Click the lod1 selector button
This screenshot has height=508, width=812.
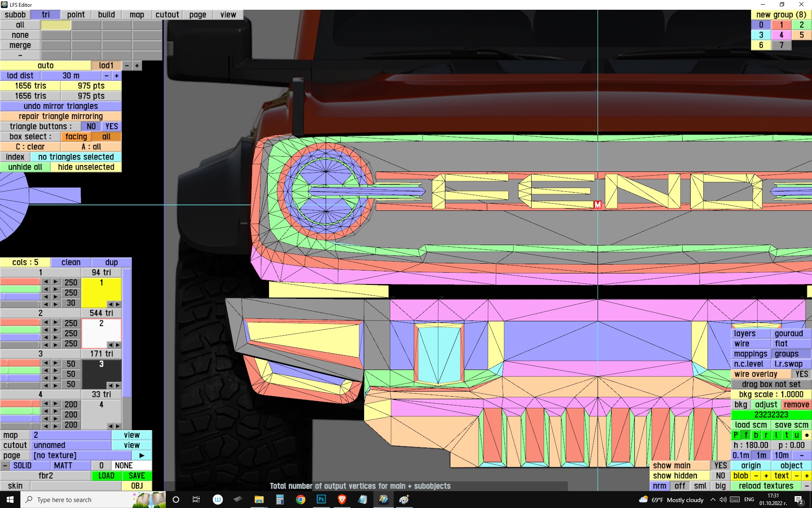[106, 66]
